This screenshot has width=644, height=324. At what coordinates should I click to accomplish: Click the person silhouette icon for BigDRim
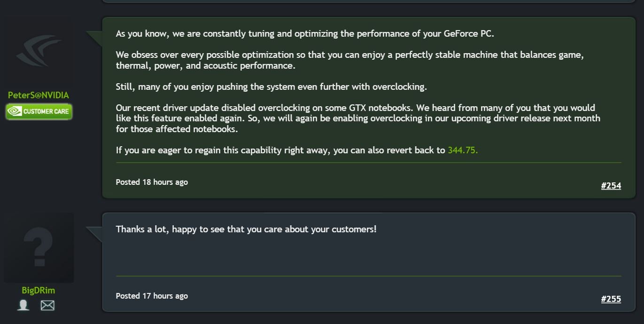point(22,306)
